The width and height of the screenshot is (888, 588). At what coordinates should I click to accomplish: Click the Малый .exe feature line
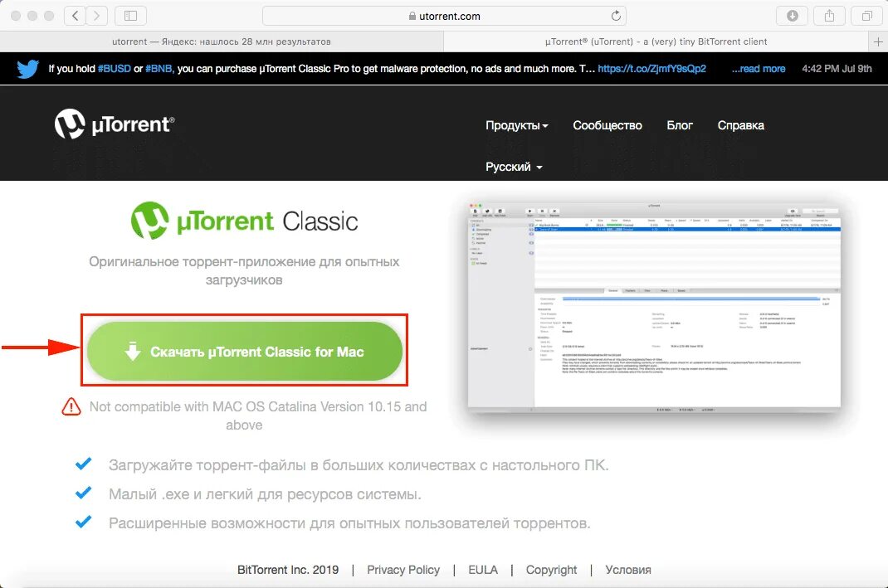[x=265, y=494]
